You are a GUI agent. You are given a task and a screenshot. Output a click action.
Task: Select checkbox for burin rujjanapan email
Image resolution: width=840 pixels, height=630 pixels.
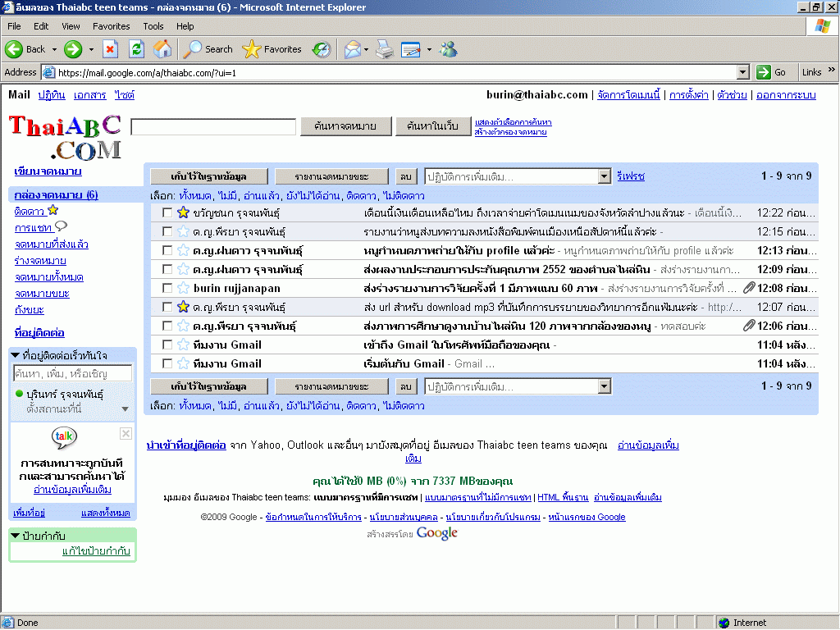[167, 288]
